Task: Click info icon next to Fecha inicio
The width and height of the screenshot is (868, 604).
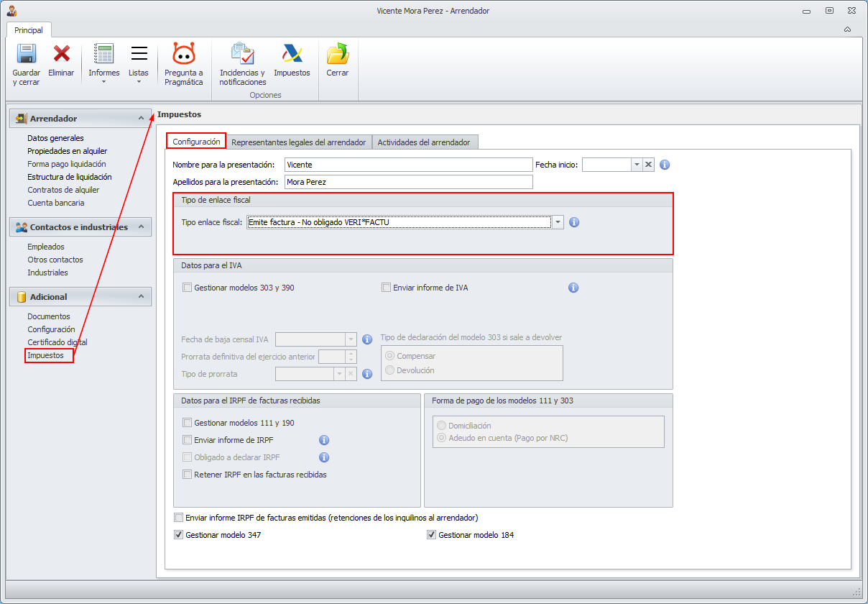Action: point(665,165)
